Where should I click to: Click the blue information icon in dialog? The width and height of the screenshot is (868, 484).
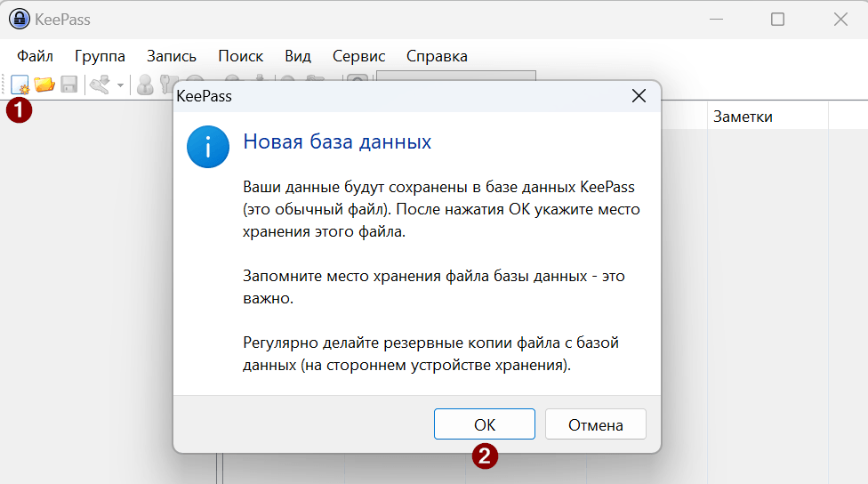point(208,147)
